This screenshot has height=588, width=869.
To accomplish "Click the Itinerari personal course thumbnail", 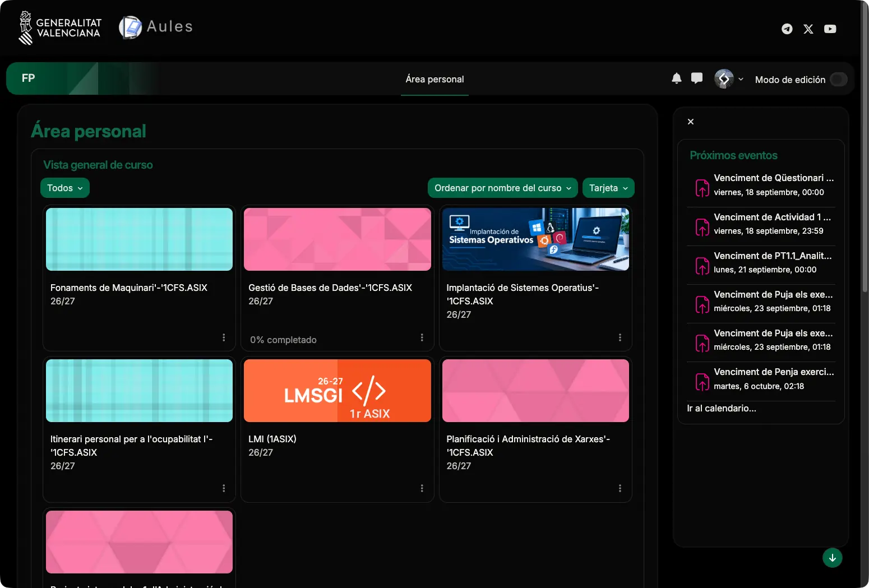I will point(139,391).
